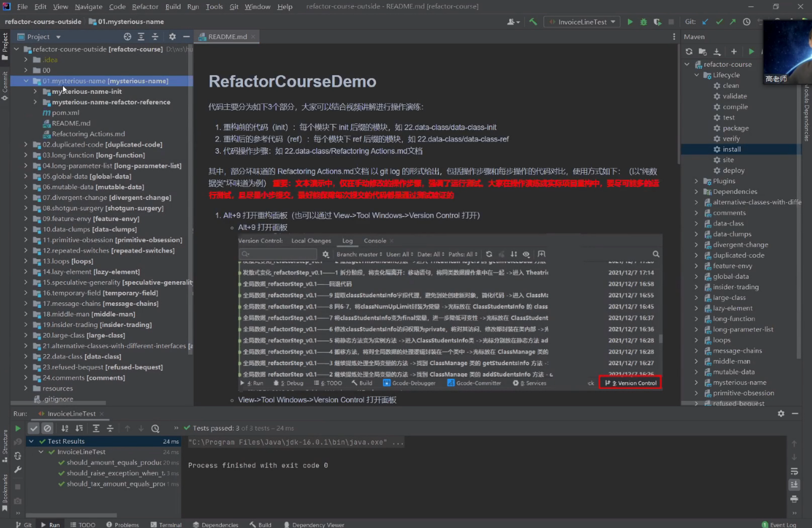The image size is (812, 528).
Task: Reload all Maven projects
Action: (689, 51)
